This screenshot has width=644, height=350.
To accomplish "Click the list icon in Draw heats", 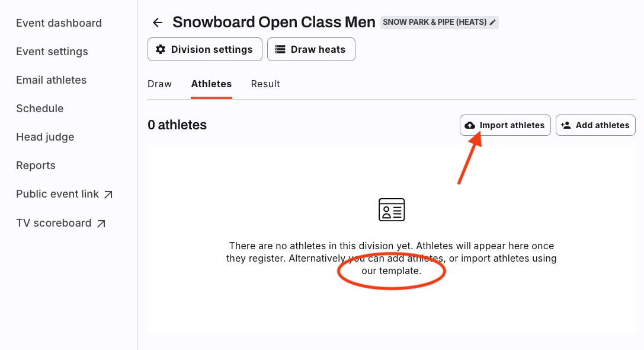I will 280,49.
